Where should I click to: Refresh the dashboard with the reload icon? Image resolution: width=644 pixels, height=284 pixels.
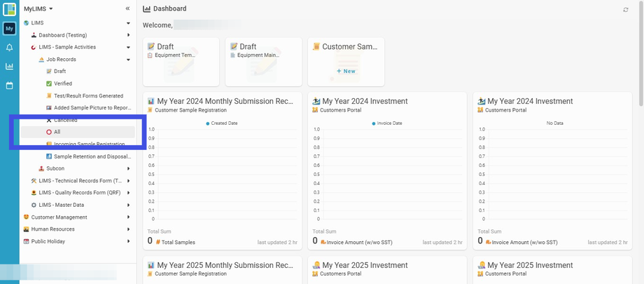click(x=626, y=9)
